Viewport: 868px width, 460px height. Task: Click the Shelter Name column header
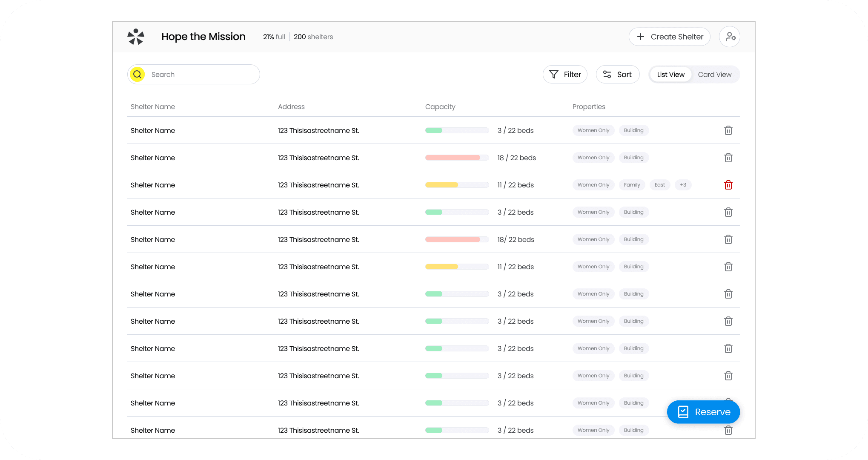tap(152, 106)
